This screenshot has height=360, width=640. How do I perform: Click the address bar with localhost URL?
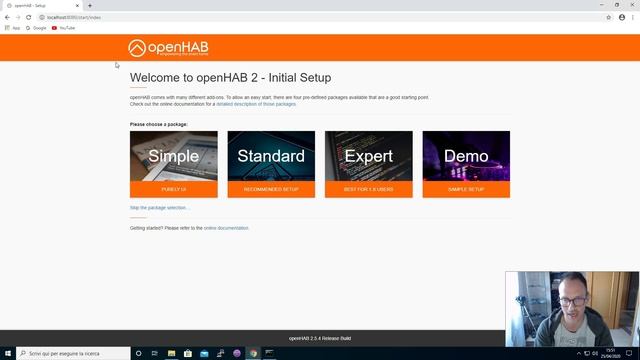322,18
